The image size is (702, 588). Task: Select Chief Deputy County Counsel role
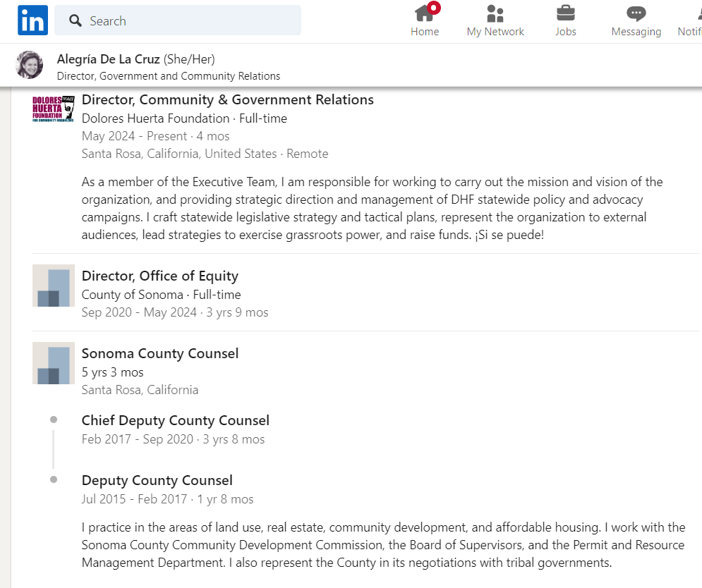[x=176, y=421]
